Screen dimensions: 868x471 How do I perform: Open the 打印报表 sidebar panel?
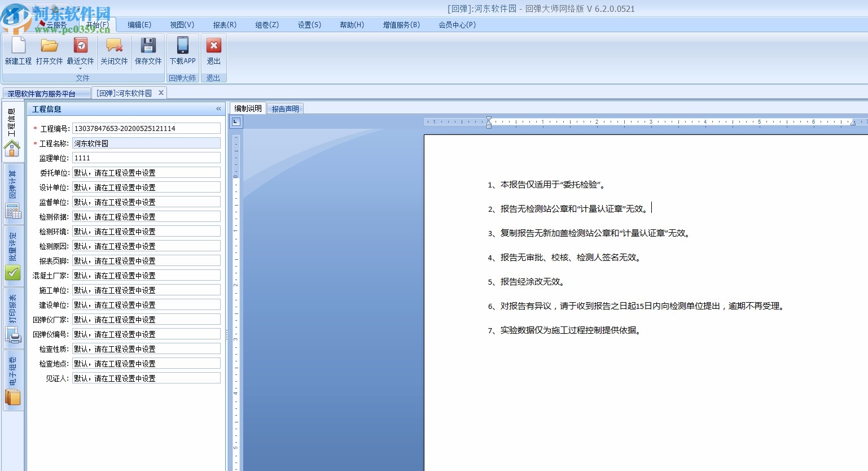[12, 317]
